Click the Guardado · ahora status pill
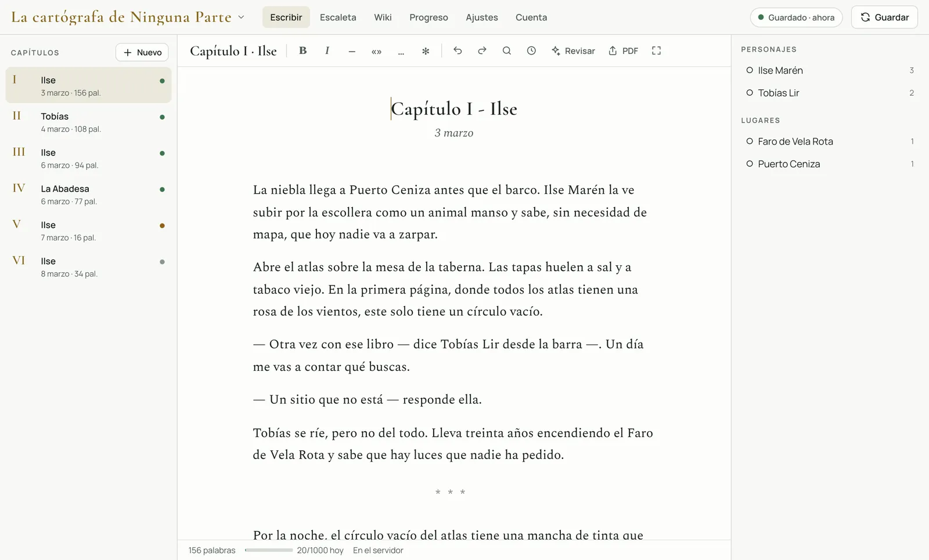This screenshot has height=560, width=929. [796, 17]
